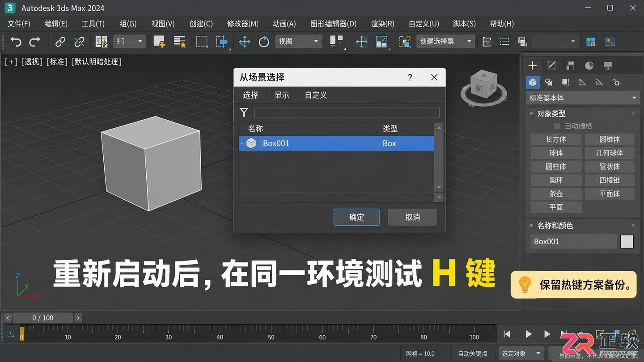Open the 创建选择集 dropdown
Screen dimensions: 644x362
pos(445,42)
